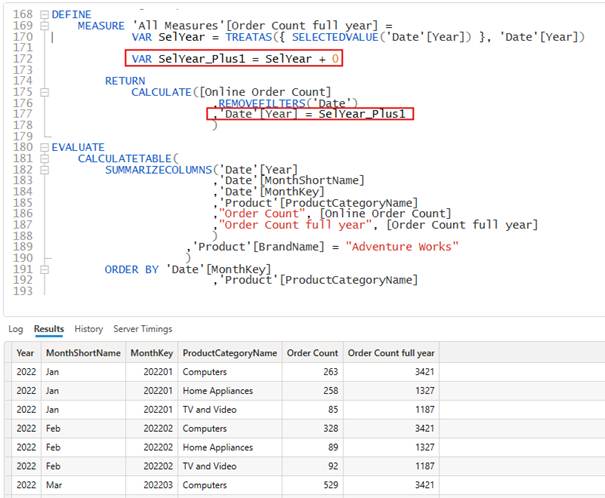
Task: Select the cell with Order Count 529
Action: click(313, 485)
